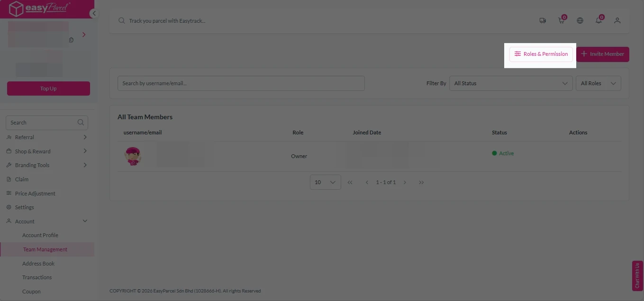Collapse the sidebar with arrow toggle

94,13
